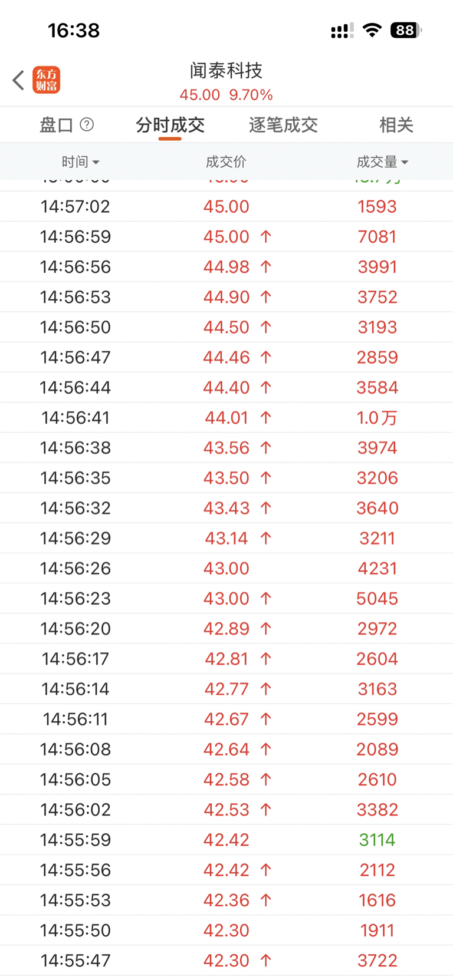Select the 分时成交 tab
This screenshot has width=453, height=980.
(170, 125)
